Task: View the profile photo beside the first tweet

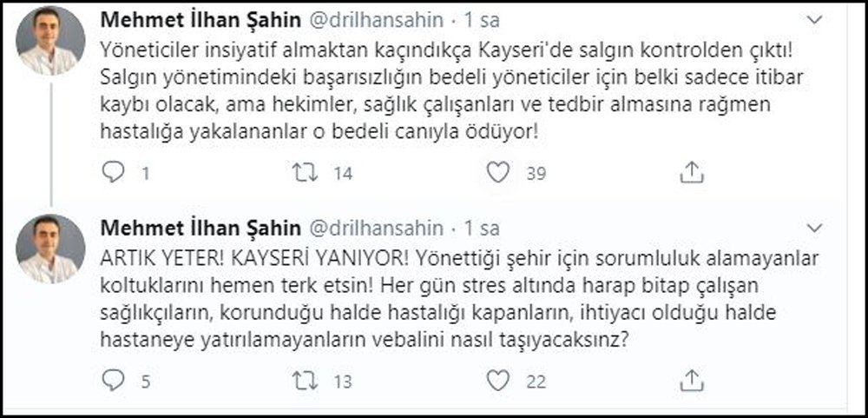Action: click(51, 40)
